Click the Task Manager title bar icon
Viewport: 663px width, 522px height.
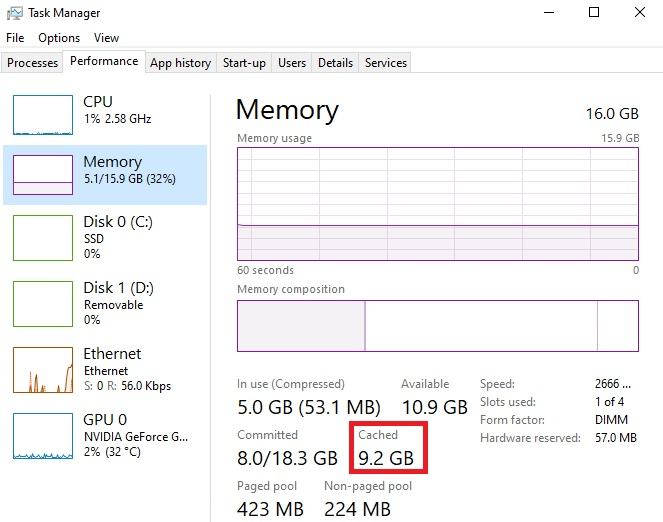[x=14, y=13]
